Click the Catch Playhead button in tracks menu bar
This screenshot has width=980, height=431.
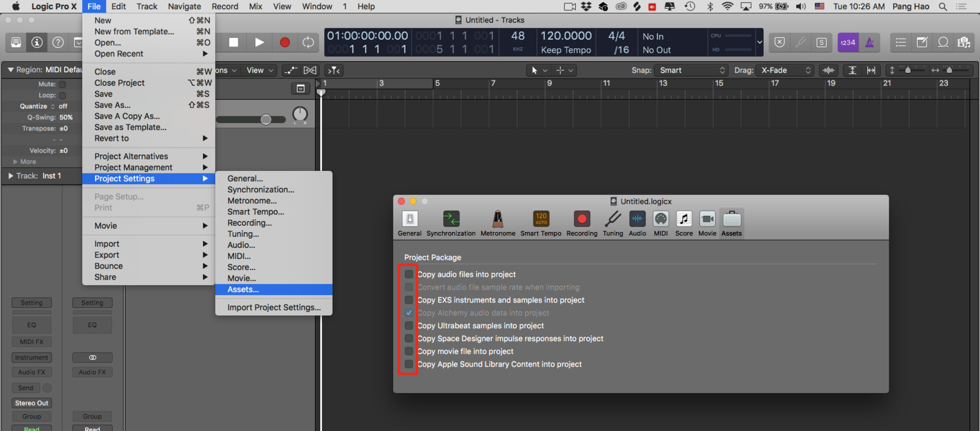(334, 70)
